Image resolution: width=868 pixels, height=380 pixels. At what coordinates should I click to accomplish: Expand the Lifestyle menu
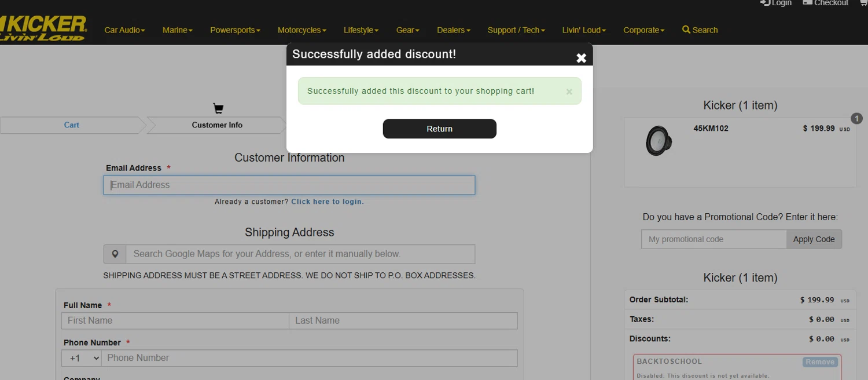point(361,30)
